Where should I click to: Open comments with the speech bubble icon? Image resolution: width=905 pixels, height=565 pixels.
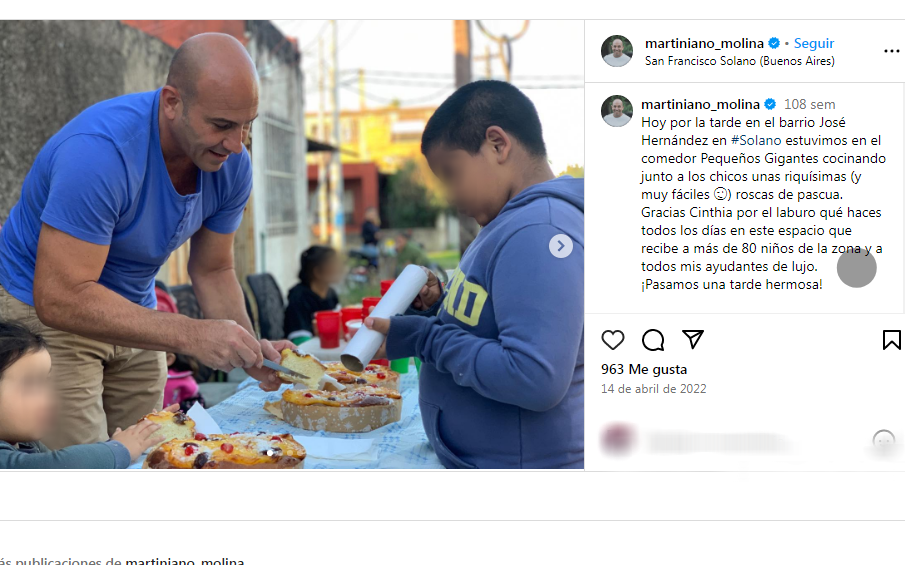653,340
